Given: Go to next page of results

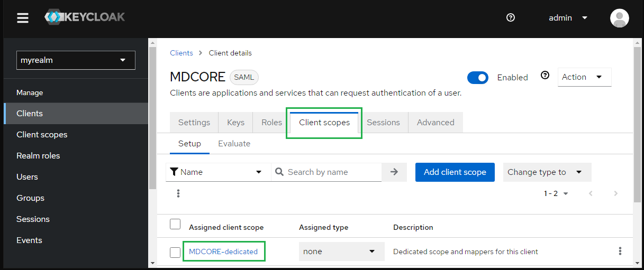Looking at the screenshot, I should (x=615, y=194).
